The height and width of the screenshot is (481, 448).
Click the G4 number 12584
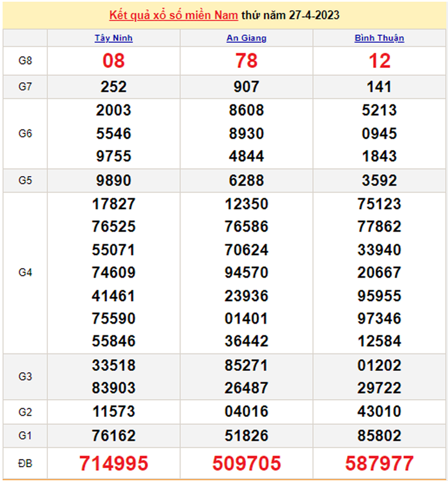tap(380, 341)
